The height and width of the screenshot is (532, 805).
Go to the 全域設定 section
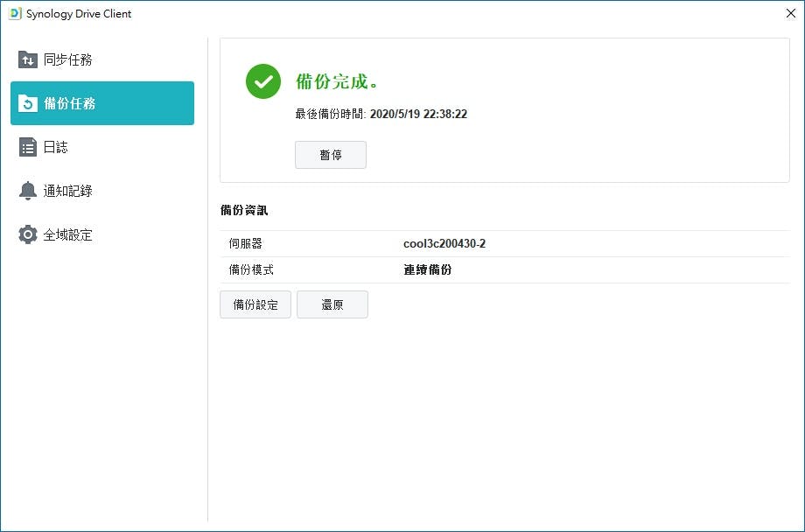pos(68,234)
